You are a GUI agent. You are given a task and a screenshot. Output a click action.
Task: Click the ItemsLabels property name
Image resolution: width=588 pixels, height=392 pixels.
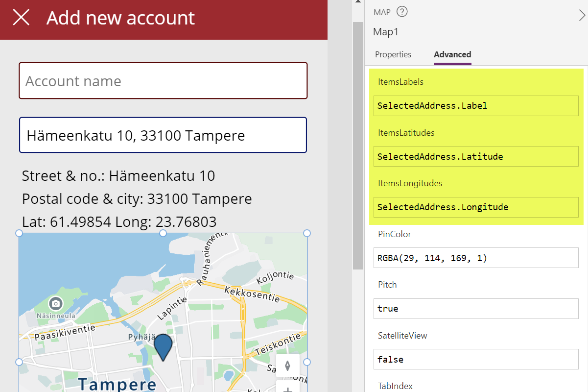pos(400,82)
